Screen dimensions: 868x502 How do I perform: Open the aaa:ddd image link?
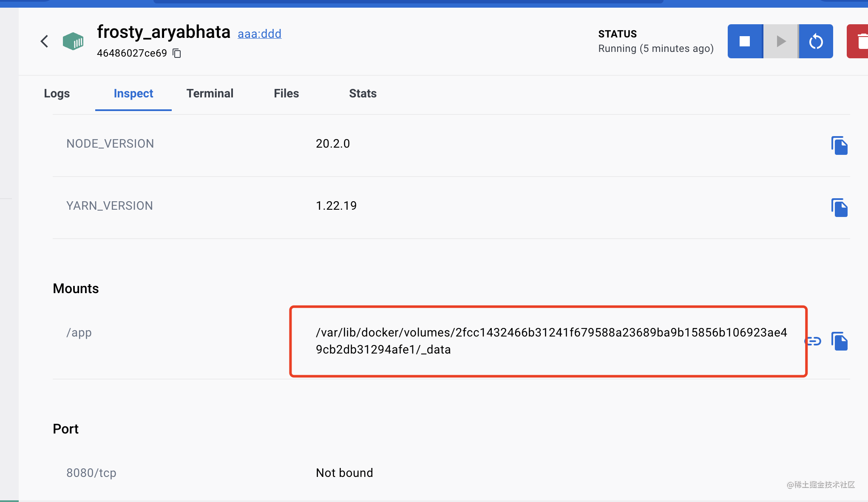pyautogui.click(x=259, y=34)
